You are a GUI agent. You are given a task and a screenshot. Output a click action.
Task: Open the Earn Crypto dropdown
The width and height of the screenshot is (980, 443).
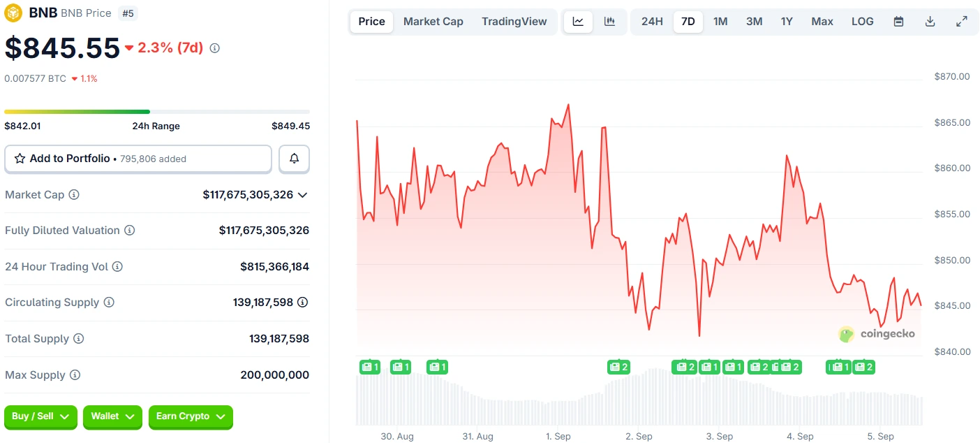click(x=191, y=417)
